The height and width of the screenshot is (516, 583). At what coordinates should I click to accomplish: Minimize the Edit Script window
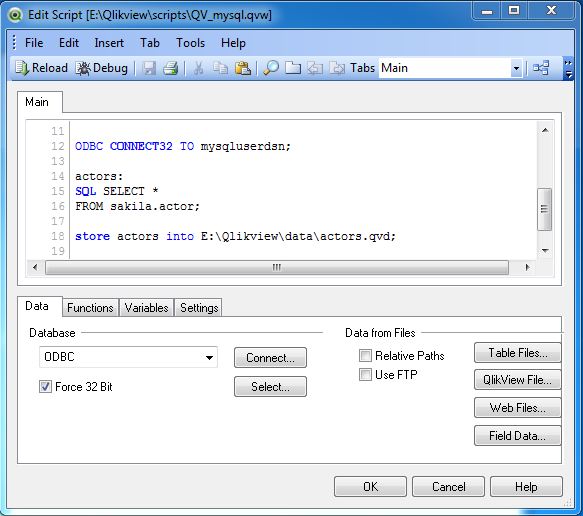(487, 11)
